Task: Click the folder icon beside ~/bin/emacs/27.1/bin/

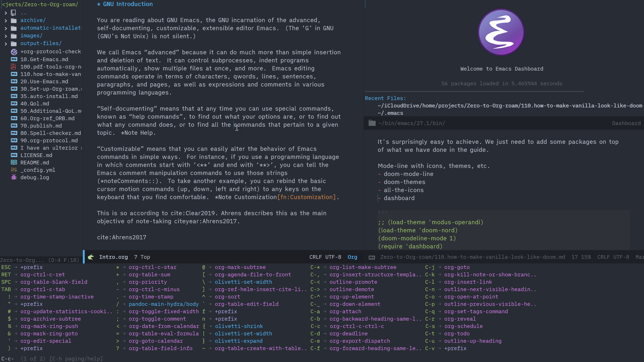Action: click(x=372, y=123)
